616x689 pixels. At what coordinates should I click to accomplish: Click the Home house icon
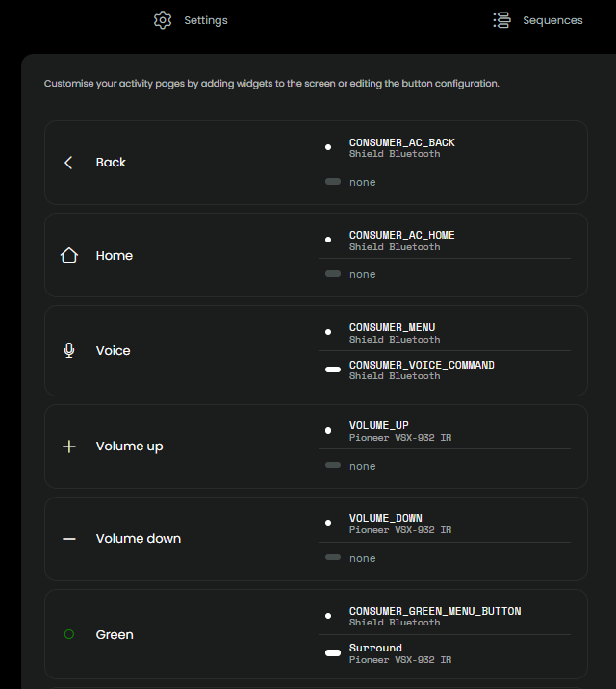click(69, 255)
